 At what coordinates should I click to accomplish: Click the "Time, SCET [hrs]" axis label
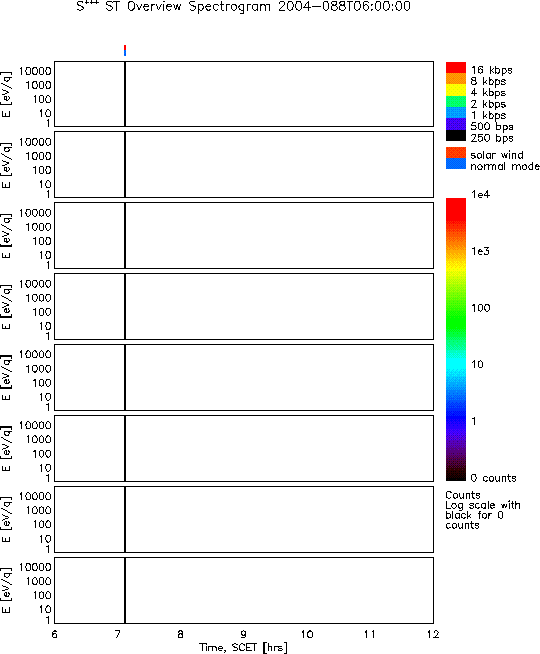pyautogui.click(x=243, y=647)
